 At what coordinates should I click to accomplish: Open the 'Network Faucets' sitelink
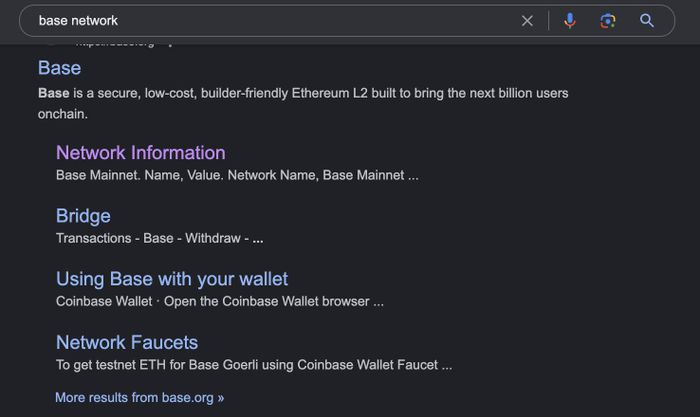[127, 342]
